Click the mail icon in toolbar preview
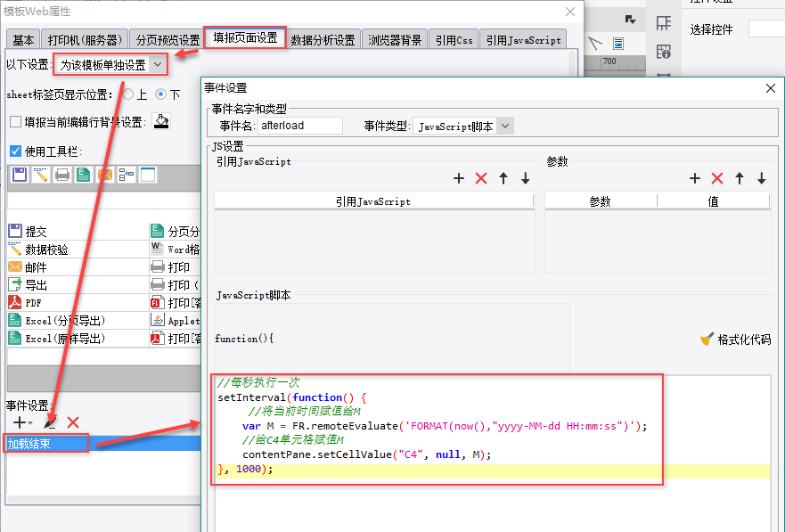Screen dimensions: 785x532 (104, 175)
